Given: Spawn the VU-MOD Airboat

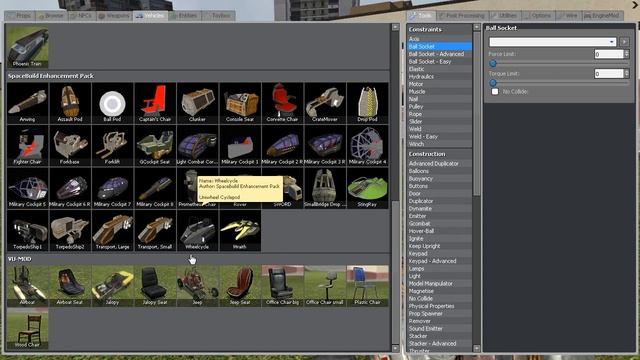Looking at the screenshot, I should [27, 286].
